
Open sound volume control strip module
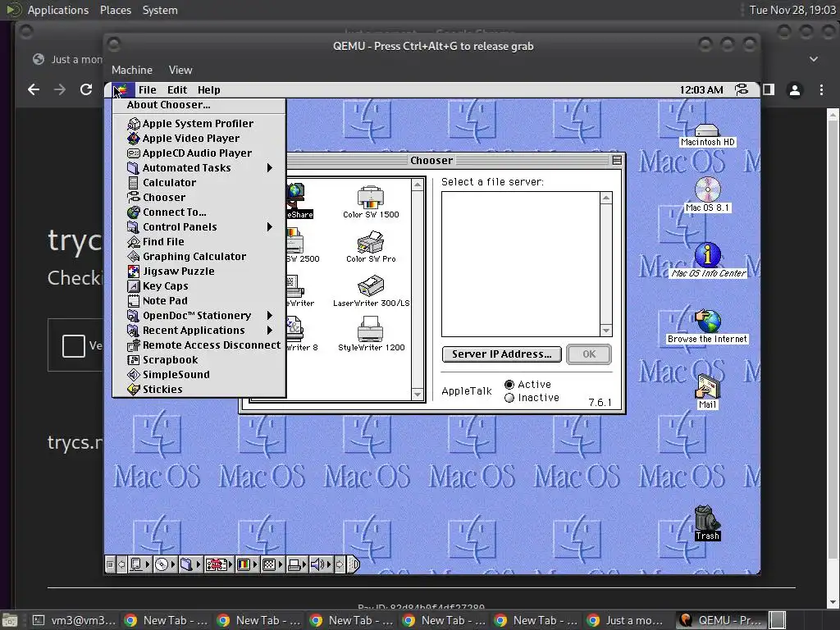coord(322,564)
